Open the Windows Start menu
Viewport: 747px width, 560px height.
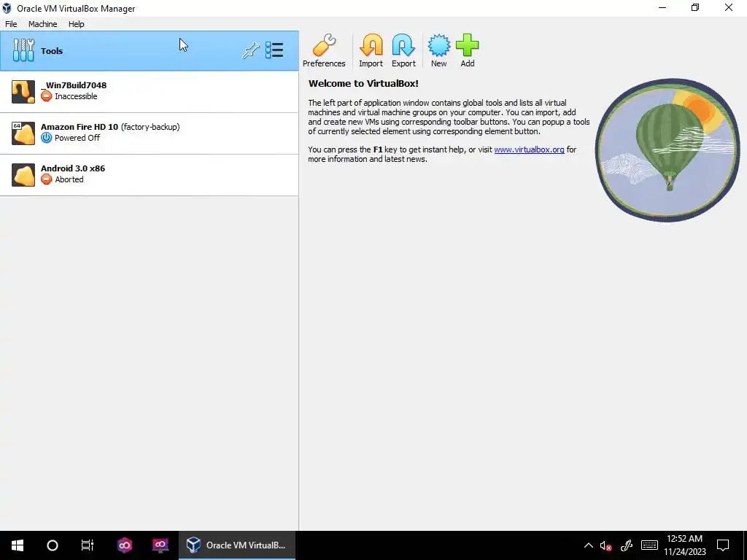click(18, 545)
